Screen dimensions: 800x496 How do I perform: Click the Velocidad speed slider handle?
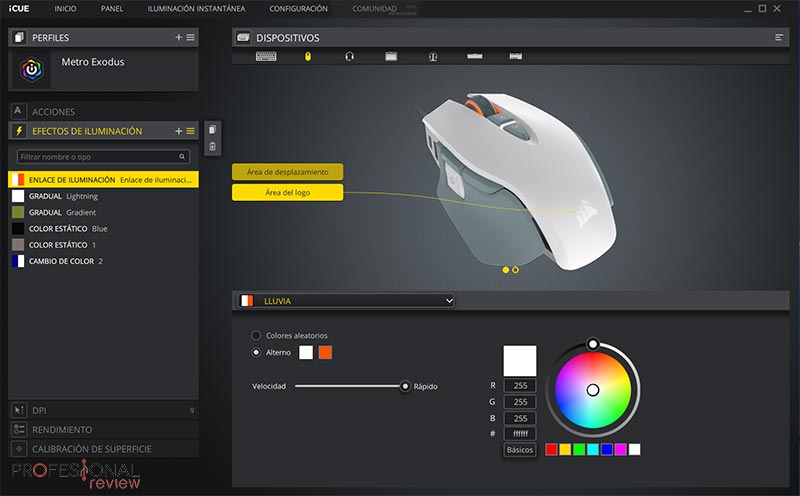pos(405,386)
